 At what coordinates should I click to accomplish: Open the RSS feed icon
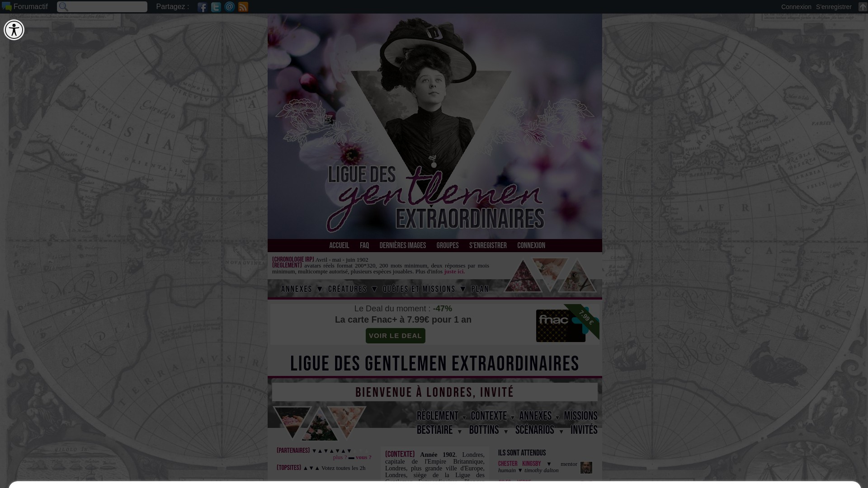coord(243,7)
